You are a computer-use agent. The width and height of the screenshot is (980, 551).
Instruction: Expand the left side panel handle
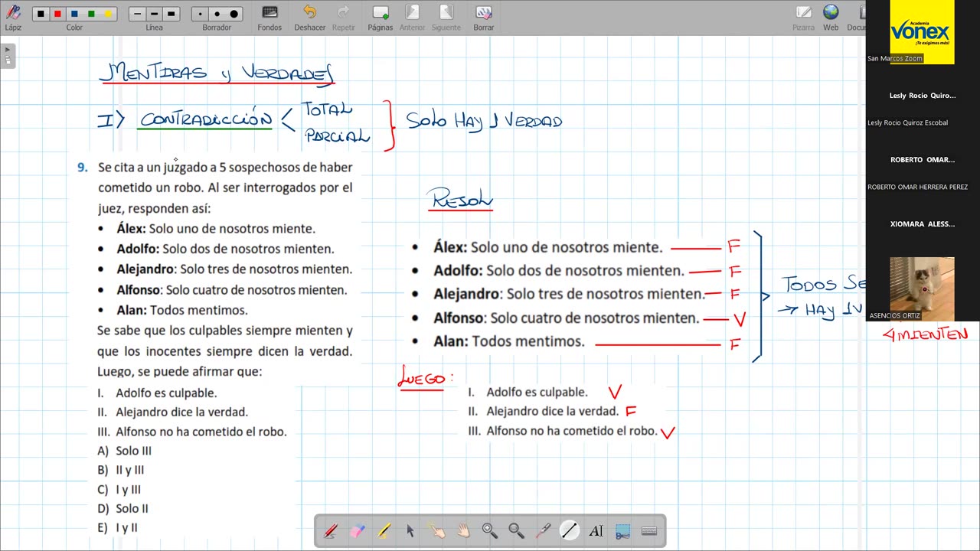(x=8, y=56)
